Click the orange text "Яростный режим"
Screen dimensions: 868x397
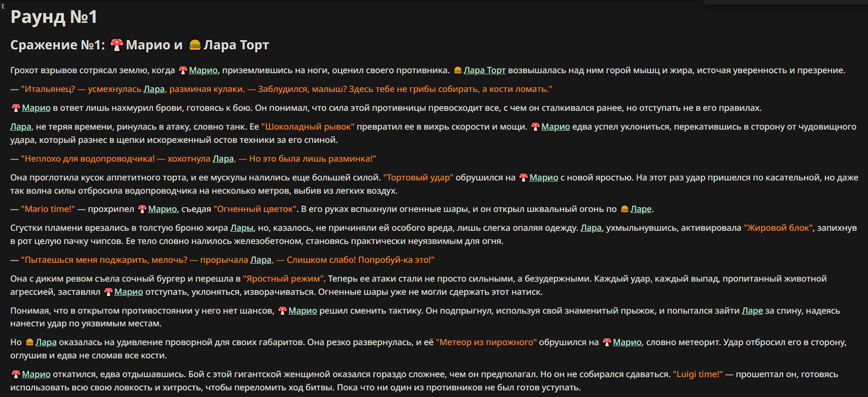pyautogui.click(x=284, y=279)
